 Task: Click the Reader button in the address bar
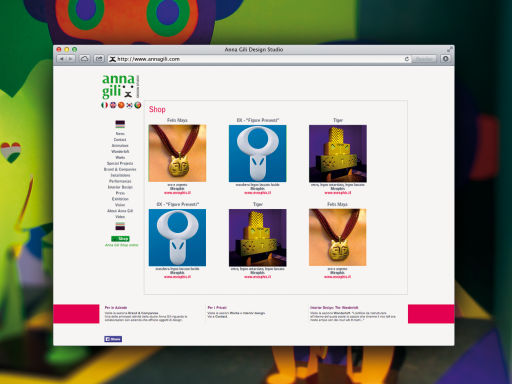coord(424,59)
